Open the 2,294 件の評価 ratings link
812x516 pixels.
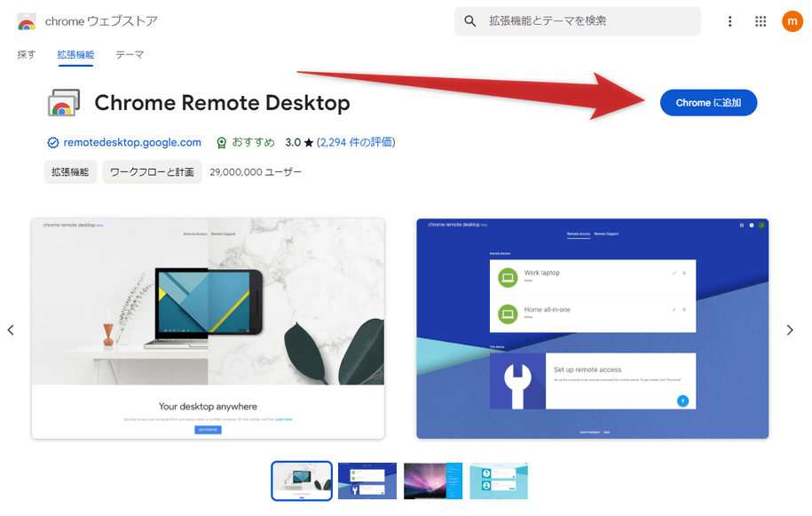pos(356,142)
